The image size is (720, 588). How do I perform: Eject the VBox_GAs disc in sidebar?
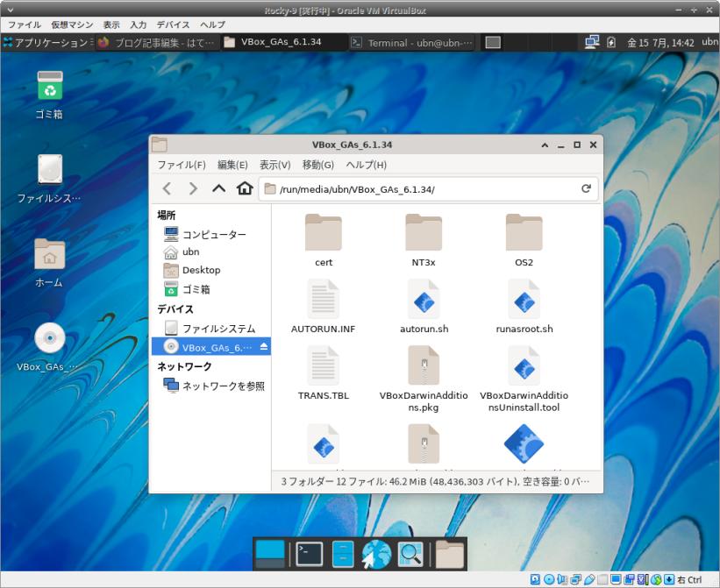pyautogui.click(x=264, y=347)
